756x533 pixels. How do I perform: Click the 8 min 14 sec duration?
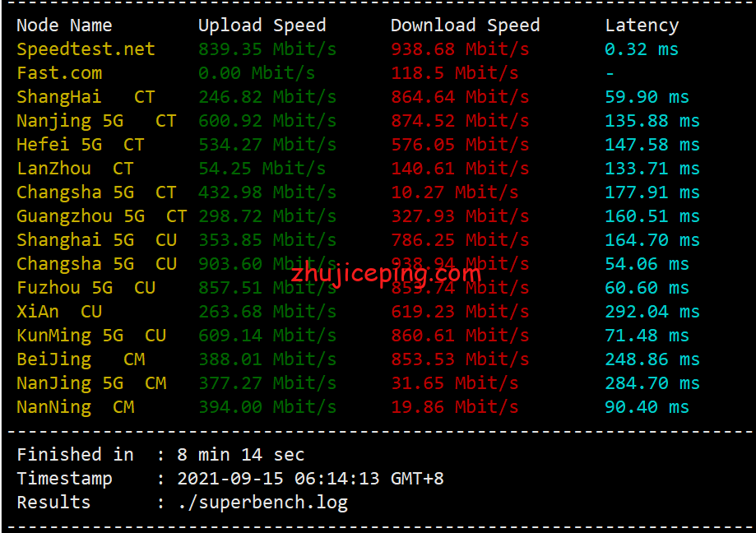pos(241,455)
